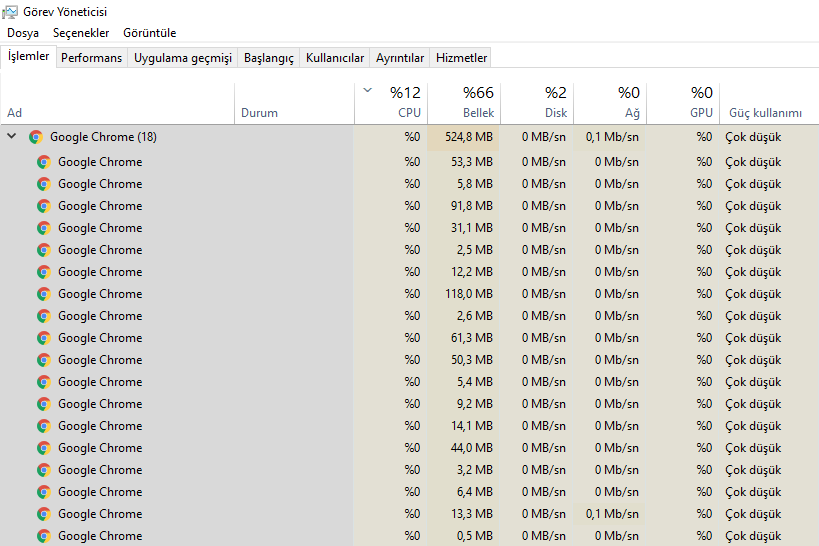Collapse the Google Chrome (18) process group
The image size is (819, 546).
point(11,136)
